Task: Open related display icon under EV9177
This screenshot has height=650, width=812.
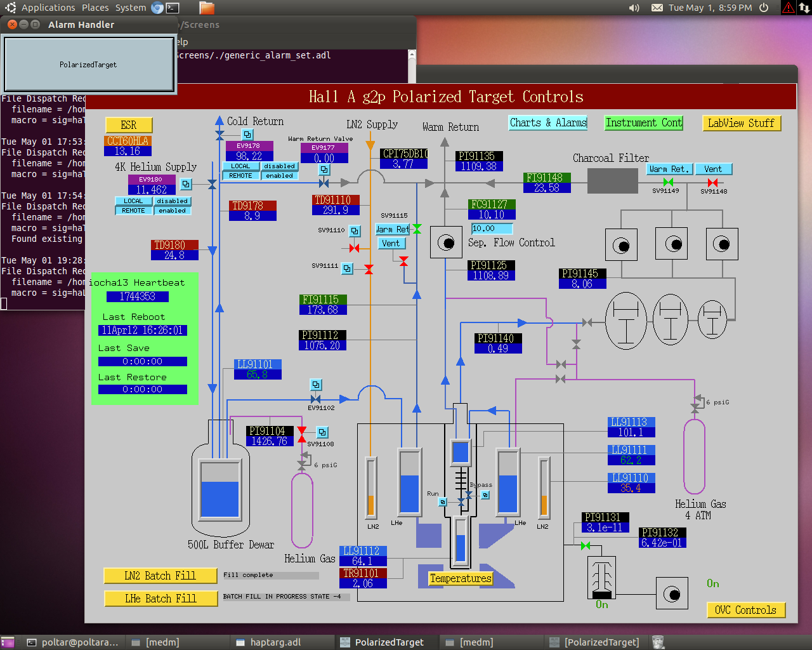Action: coord(324,169)
